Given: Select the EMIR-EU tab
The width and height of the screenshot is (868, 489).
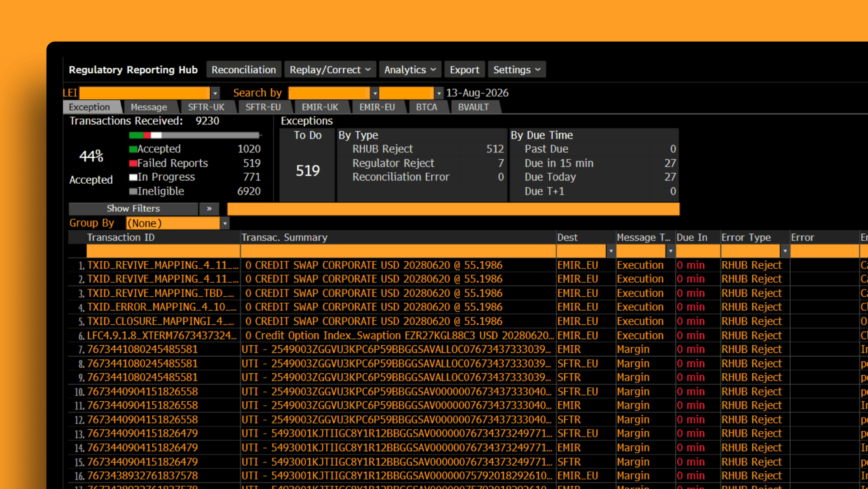Looking at the screenshot, I should [x=377, y=107].
